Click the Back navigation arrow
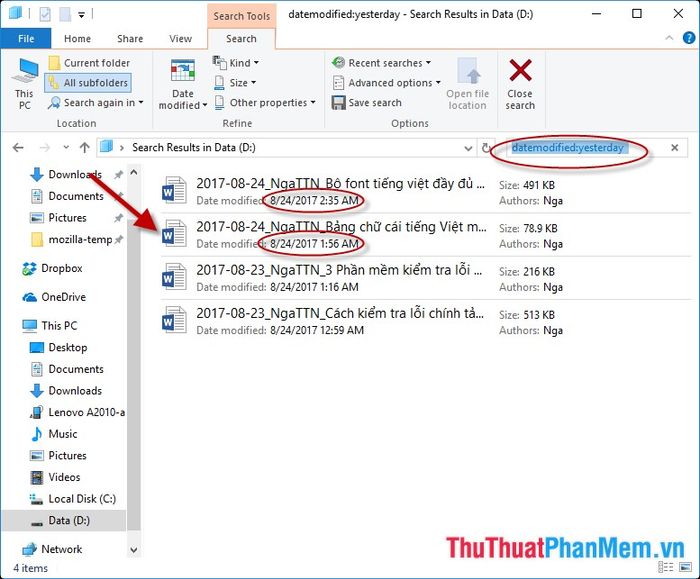Image resolution: width=700 pixels, height=579 pixels. pyautogui.click(x=18, y=148)
